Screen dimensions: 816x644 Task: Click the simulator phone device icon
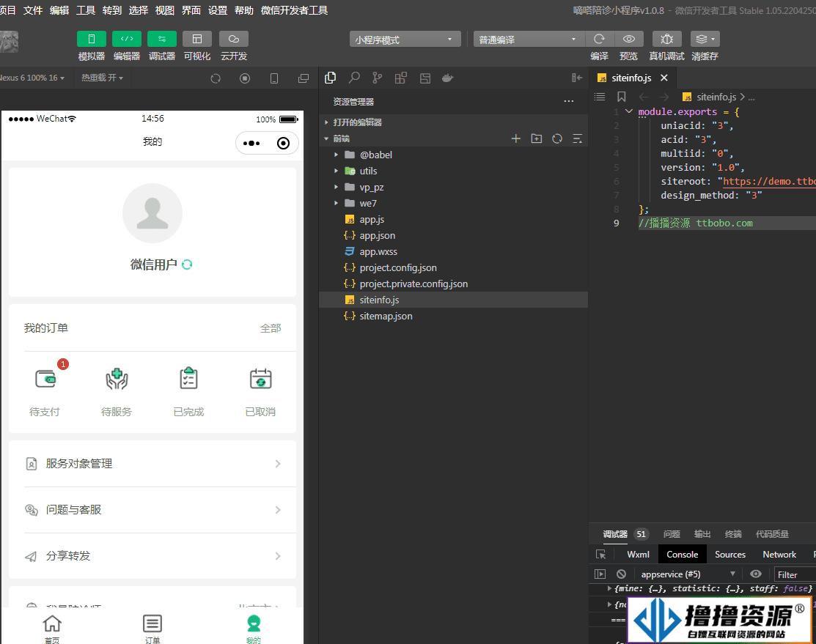[x=273, y=78]
